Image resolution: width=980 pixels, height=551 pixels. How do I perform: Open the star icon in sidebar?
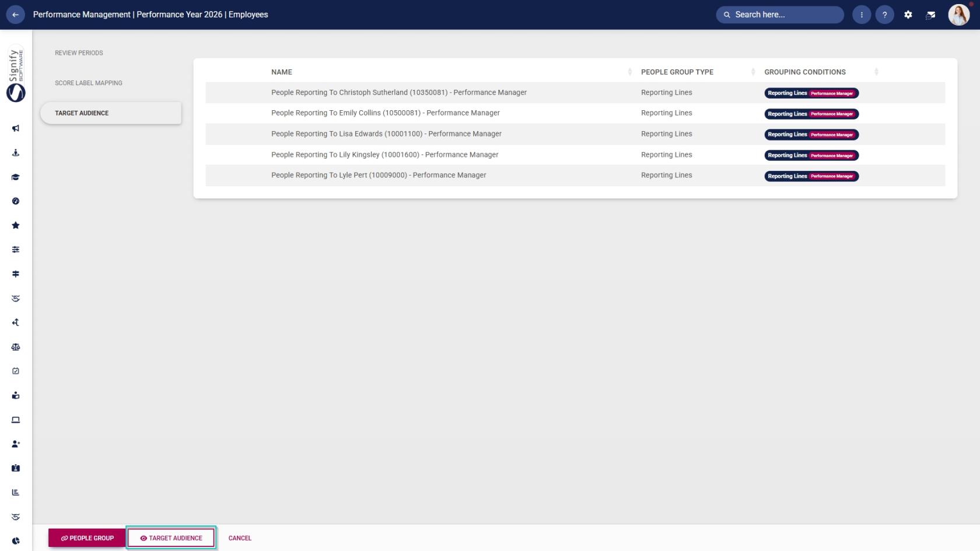[16, 226]
